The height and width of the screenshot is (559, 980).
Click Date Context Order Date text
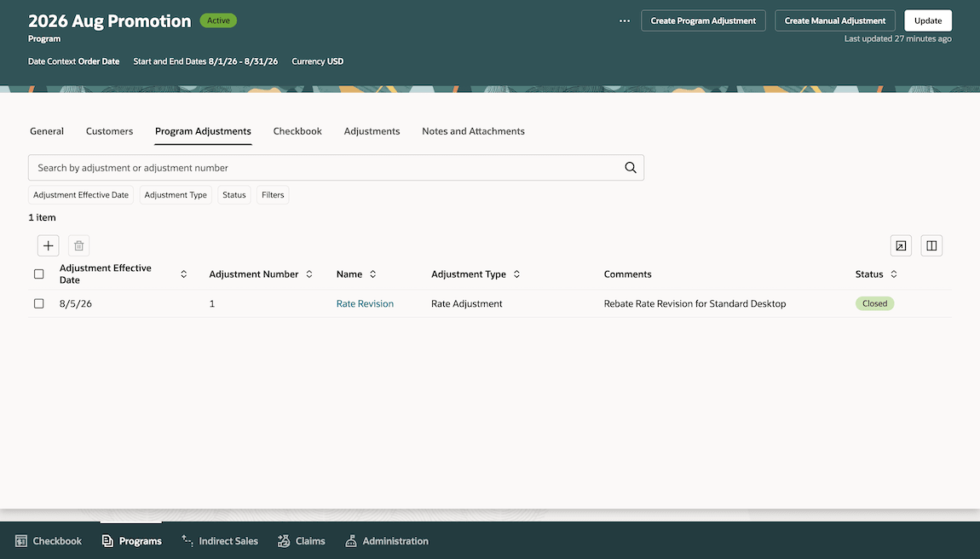tap(74, 61)
